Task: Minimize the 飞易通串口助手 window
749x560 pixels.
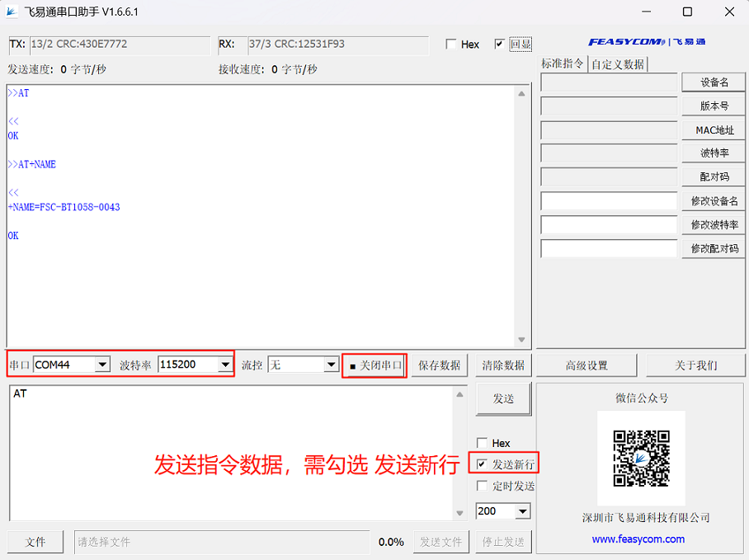Action: 646,12
